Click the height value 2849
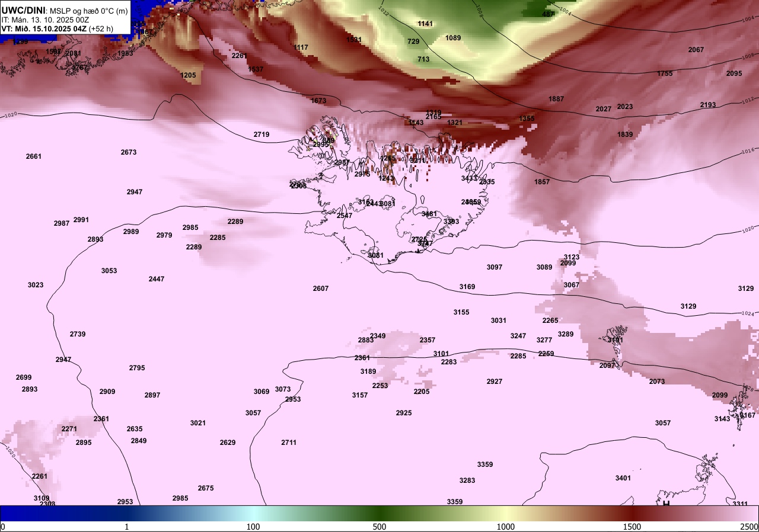Image resolution: width=759 pixels, height=532 pixels. [x=139, y=441]
